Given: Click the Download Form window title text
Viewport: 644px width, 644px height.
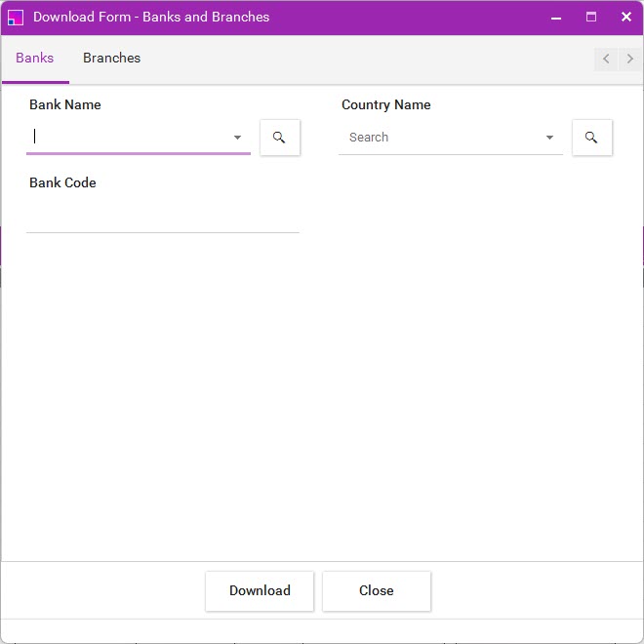Looking at the screenshot, I should click(x=151, y=18).
